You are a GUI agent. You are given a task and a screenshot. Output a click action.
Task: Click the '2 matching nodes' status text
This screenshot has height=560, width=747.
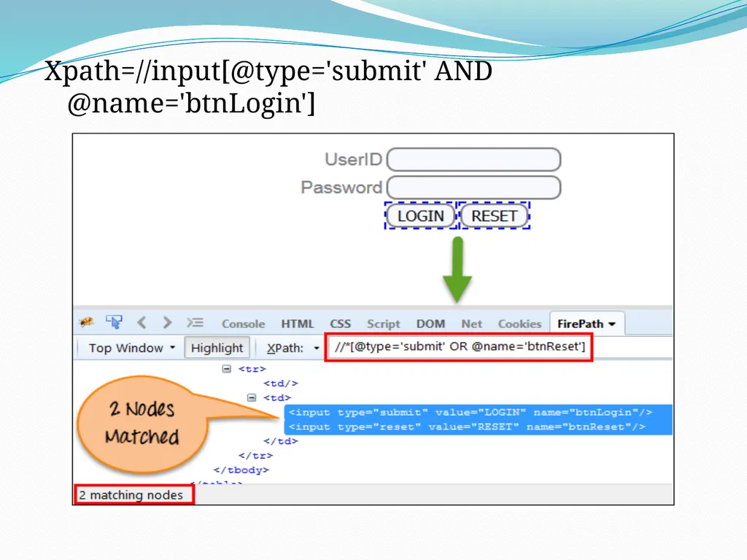tap(131, 495)
